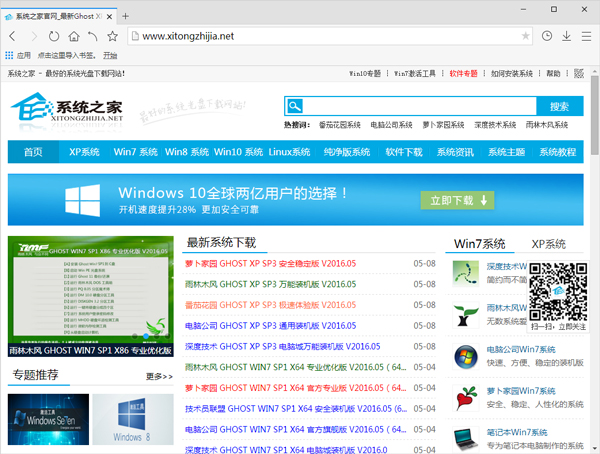The image size is (600, 454).
Task: Click Win7激活工具 top link
Action: (x=415, y=73)
